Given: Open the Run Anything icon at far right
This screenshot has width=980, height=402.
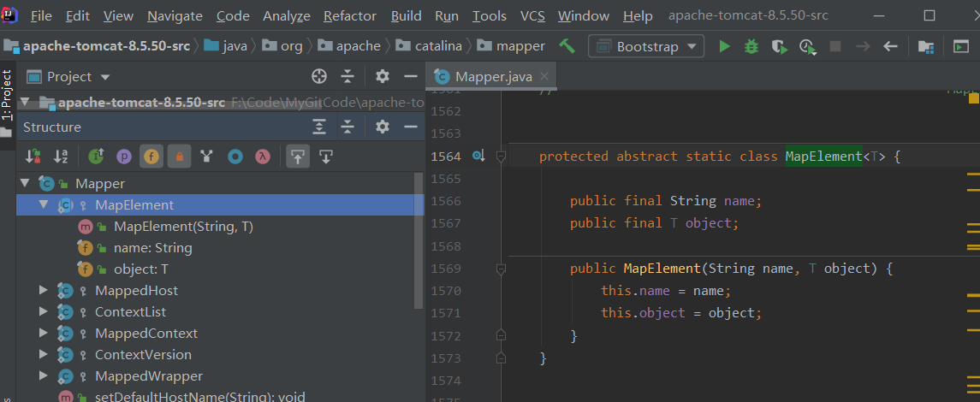Looking at the screenshot, I should point(960,46).
